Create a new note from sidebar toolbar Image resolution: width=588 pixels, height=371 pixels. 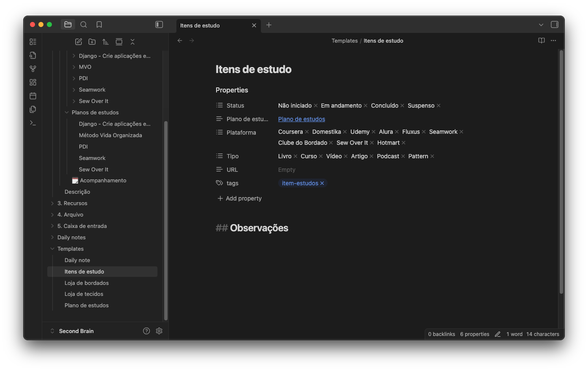click(x=79, y=42)
